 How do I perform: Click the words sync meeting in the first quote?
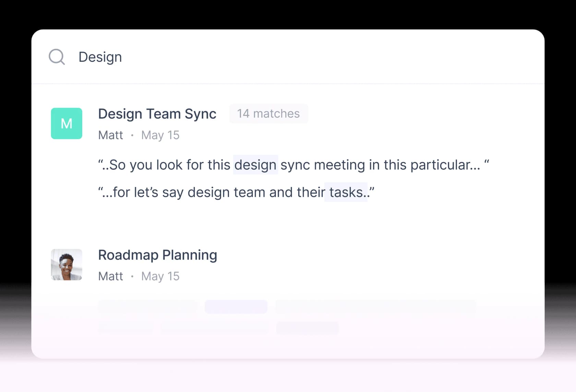(323, 165)
